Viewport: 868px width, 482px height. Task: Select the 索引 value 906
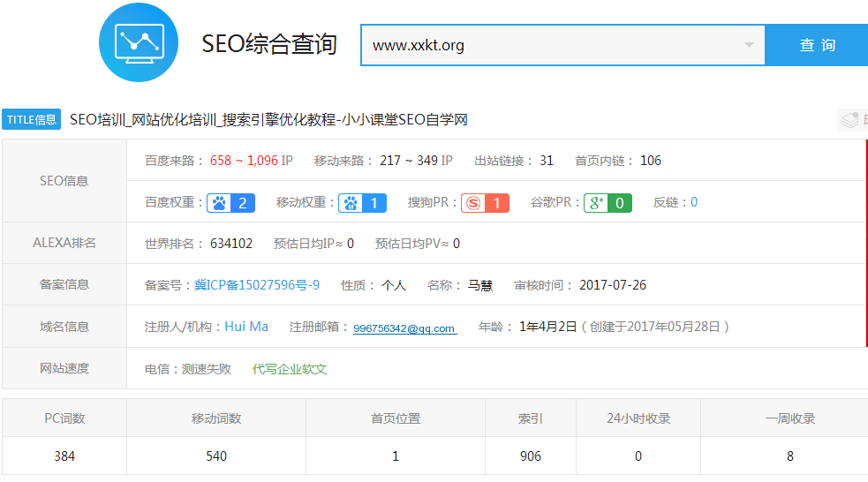point(531,456)
